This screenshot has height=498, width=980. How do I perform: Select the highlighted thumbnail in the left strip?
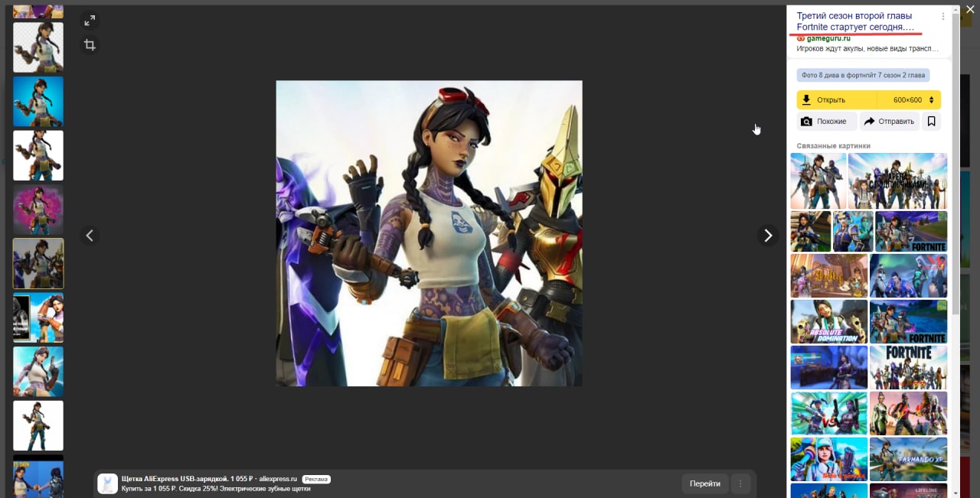click(38, 263)
